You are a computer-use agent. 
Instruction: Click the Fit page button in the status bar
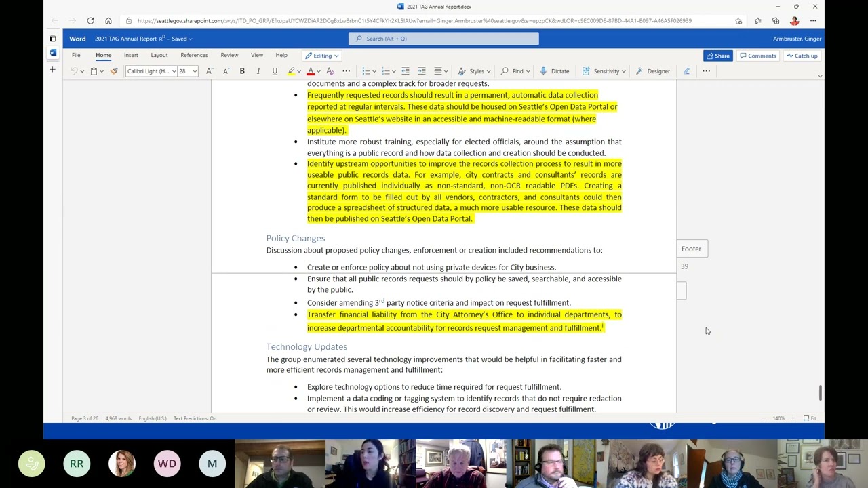[x=810, y=418]
